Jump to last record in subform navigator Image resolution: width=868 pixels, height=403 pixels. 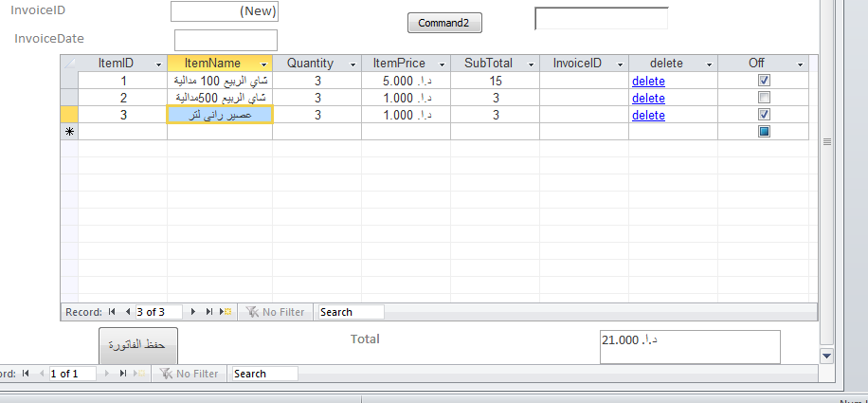[209, 312]
